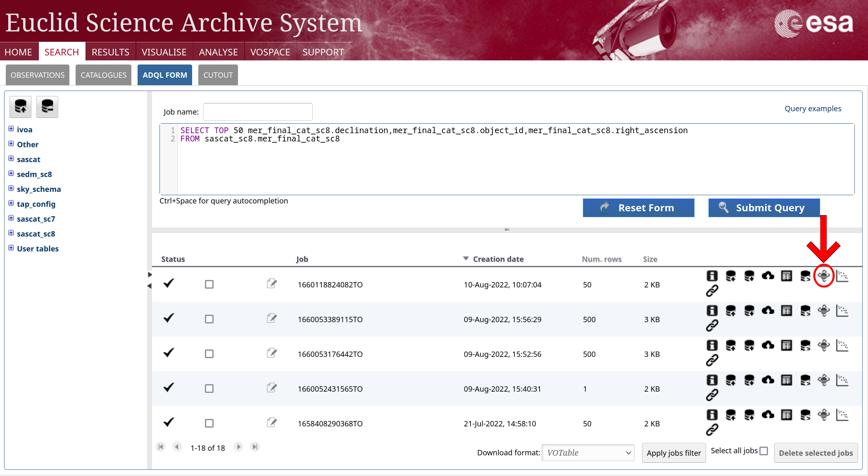The image size is (868, 476).
Task: Expand the sky_schema tree node
Action: tap(11, 188)
